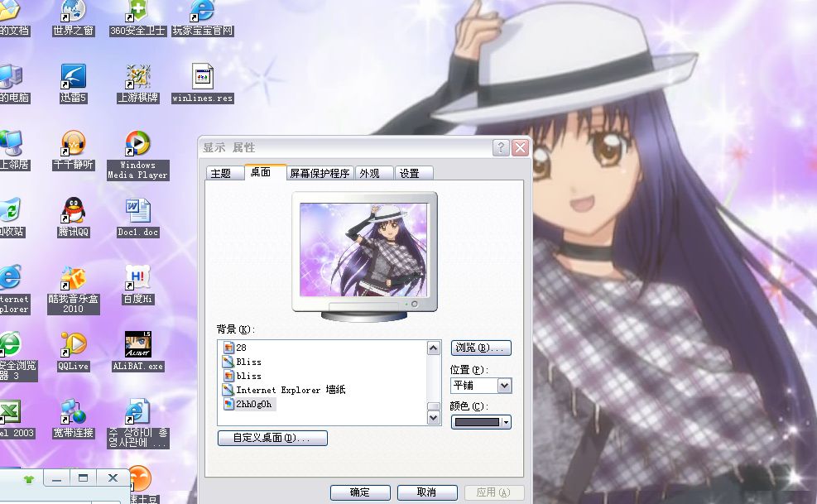Screen dimensions: 817x504
Task: Click the QQLive desktop shortcut
Action: point(73,345)
